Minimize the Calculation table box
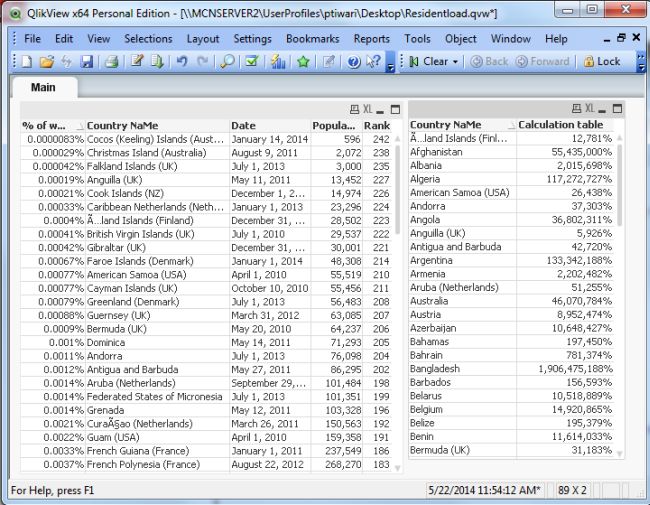 point(602,110)
